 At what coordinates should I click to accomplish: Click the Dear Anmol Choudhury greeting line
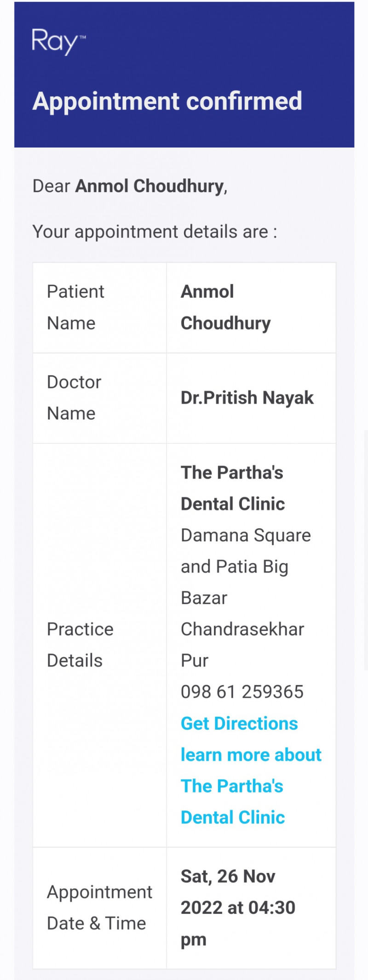130,186
